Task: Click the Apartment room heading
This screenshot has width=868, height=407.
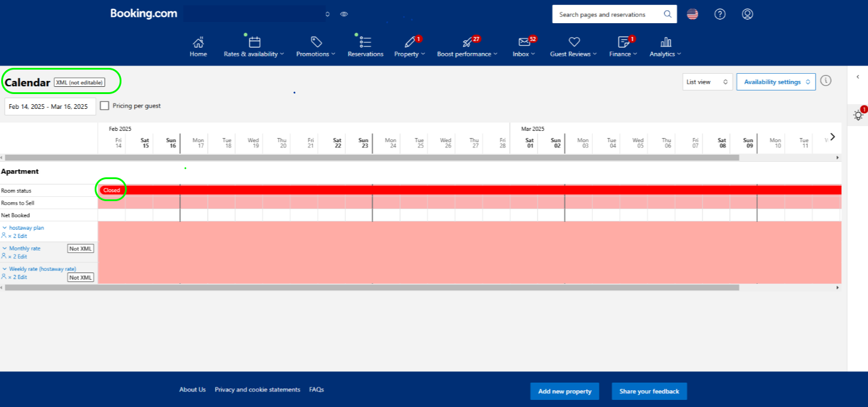Action: coord(20,171)
